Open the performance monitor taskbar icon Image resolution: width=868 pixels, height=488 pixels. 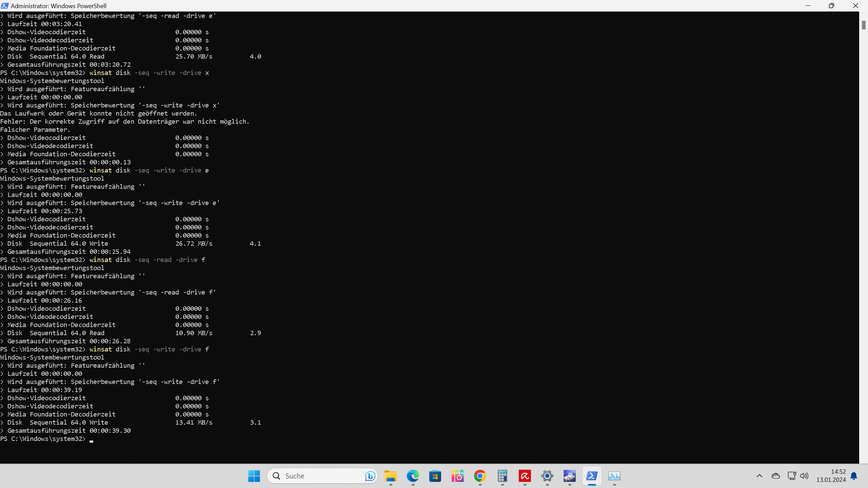(614, 476)
